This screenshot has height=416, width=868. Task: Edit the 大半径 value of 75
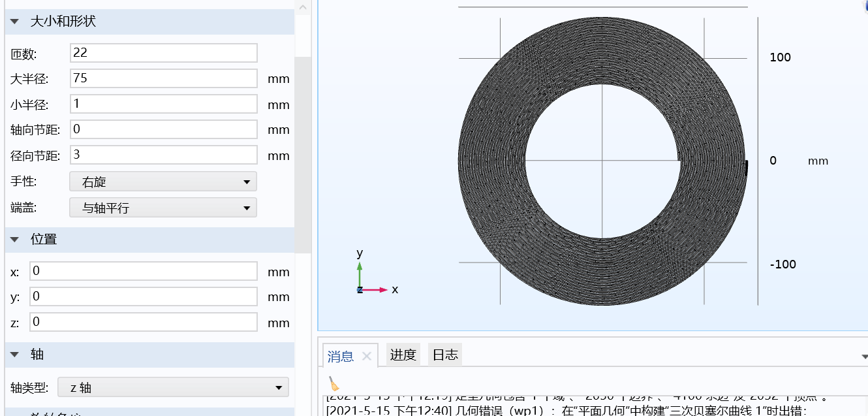click(163, 78)
